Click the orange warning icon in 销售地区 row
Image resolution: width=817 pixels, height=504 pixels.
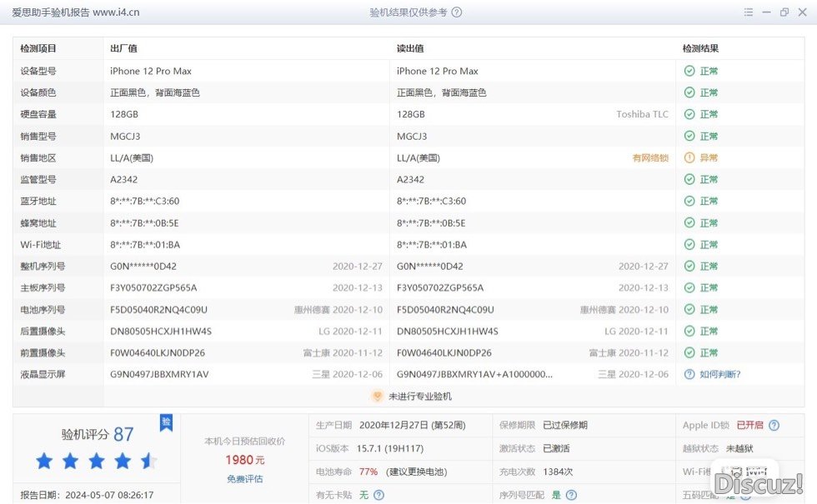[x=689, y=157]
